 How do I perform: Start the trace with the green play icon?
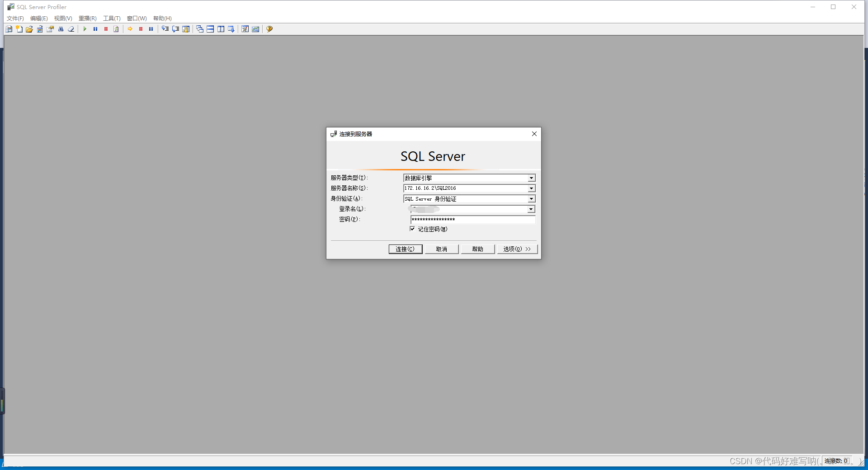point(85,29)
